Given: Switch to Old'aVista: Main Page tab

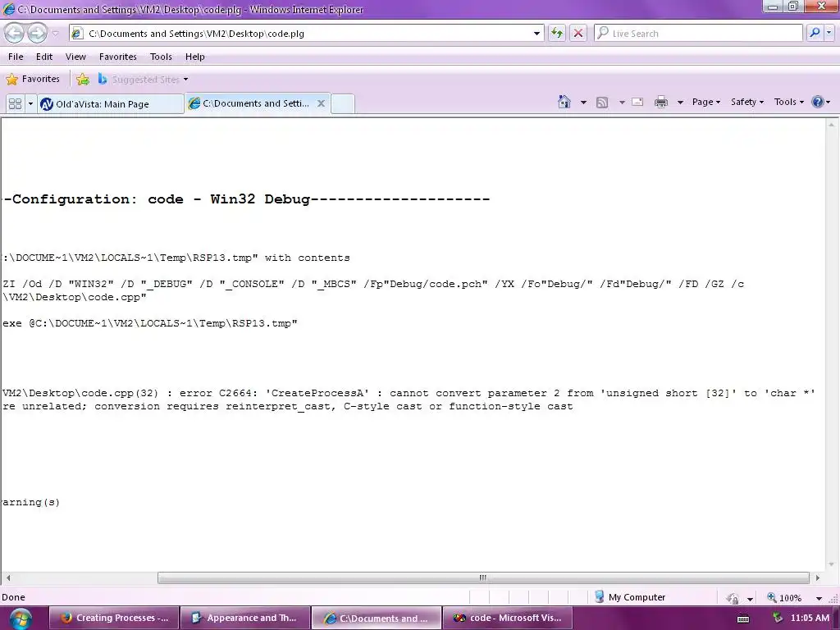Looking at the screenshot, I should pos(111,104).
